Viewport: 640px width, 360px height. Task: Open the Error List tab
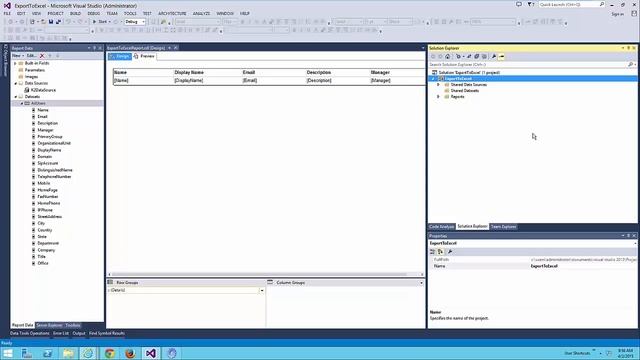61,333
